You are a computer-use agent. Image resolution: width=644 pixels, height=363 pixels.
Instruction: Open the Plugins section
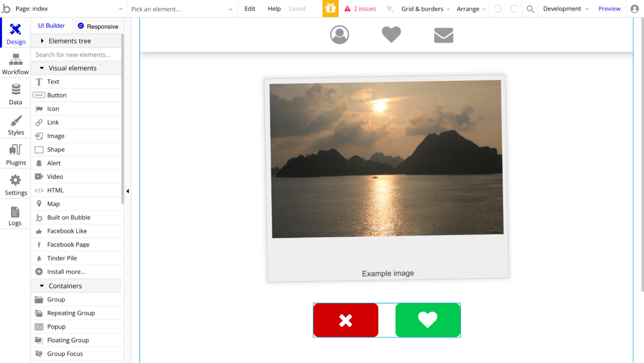(16, 155)
